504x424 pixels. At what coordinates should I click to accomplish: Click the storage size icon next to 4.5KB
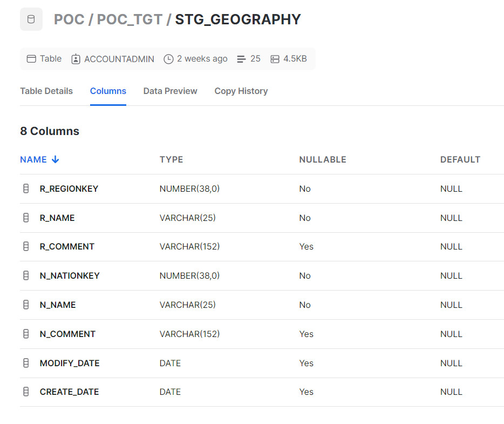[x=275, y=59]
